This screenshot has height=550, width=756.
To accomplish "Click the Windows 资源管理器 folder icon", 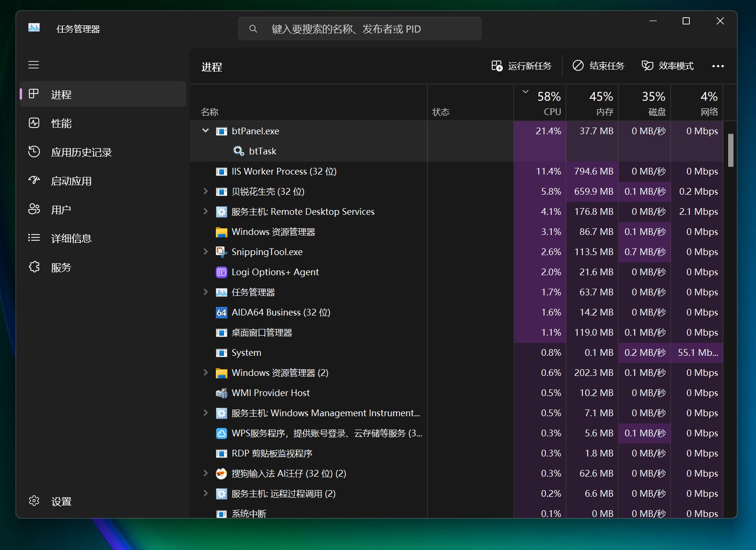I will (221, 232).
